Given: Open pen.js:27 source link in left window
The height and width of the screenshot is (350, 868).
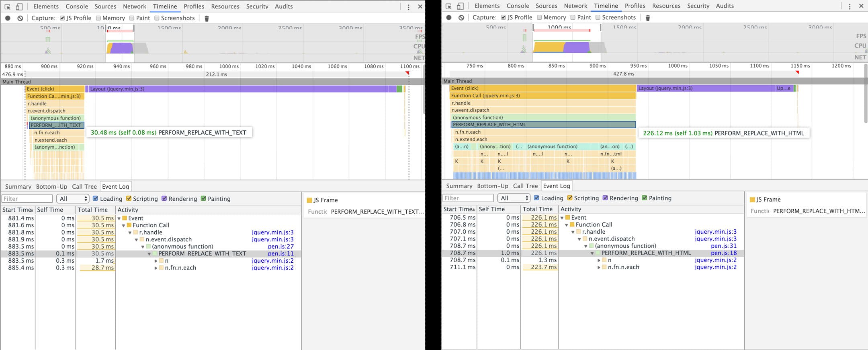Looking at the screenshot, I should (280, 247).
